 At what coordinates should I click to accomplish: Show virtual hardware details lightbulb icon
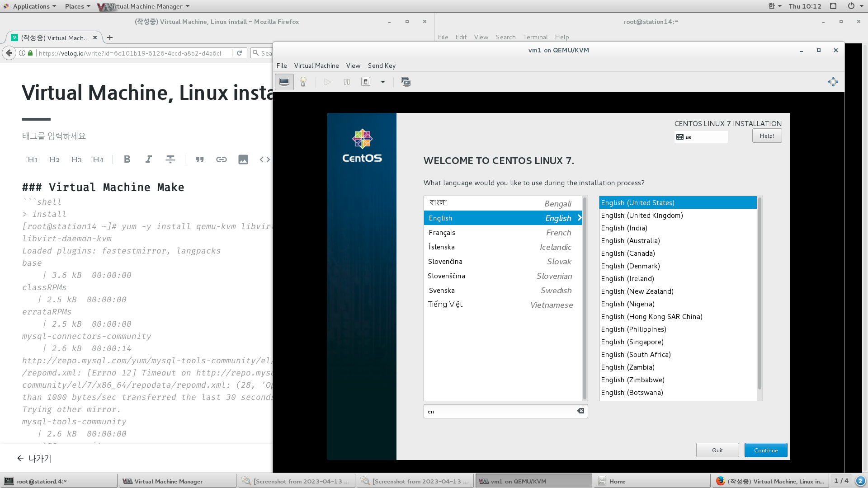(303, 82)
